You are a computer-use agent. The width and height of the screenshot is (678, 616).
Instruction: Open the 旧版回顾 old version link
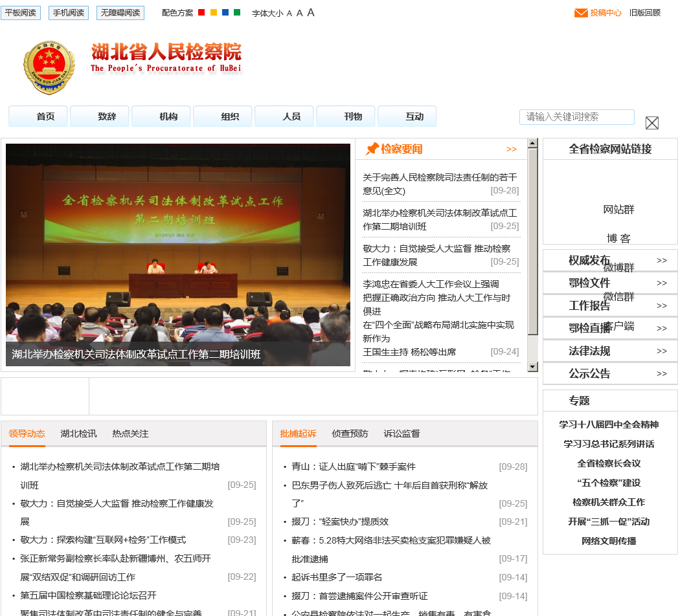point(645,13)
